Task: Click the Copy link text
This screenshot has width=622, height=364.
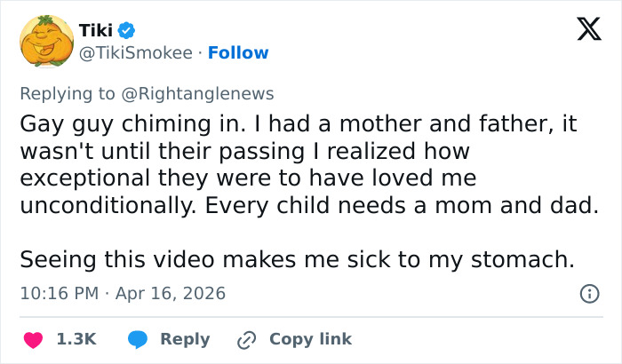Action: [x=310, y=339]
